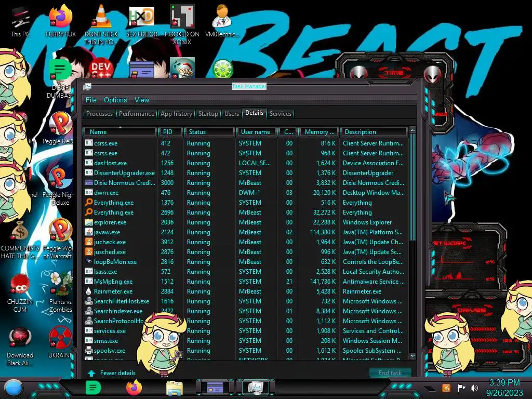Select the spoolsv.exe process row
The image size is (532, 399).
(x=246, y=351)
